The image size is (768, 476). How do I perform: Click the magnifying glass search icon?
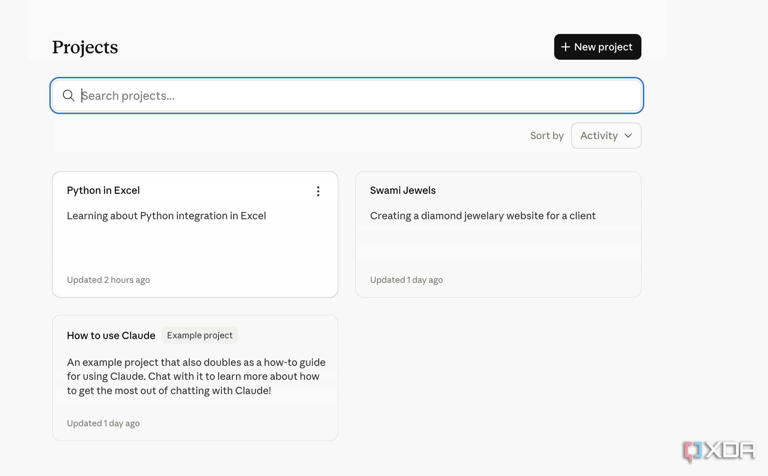(x=68, y=96)
